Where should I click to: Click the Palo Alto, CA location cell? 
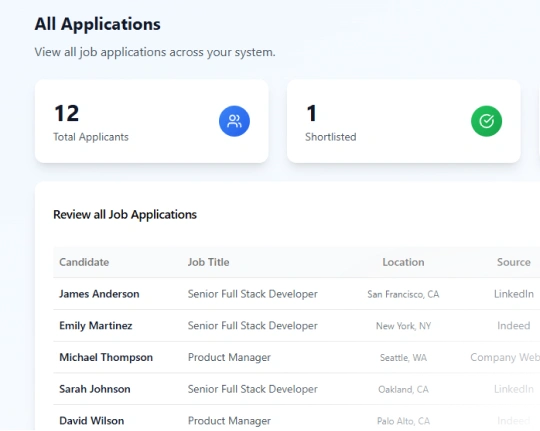(x=403, y=421)
